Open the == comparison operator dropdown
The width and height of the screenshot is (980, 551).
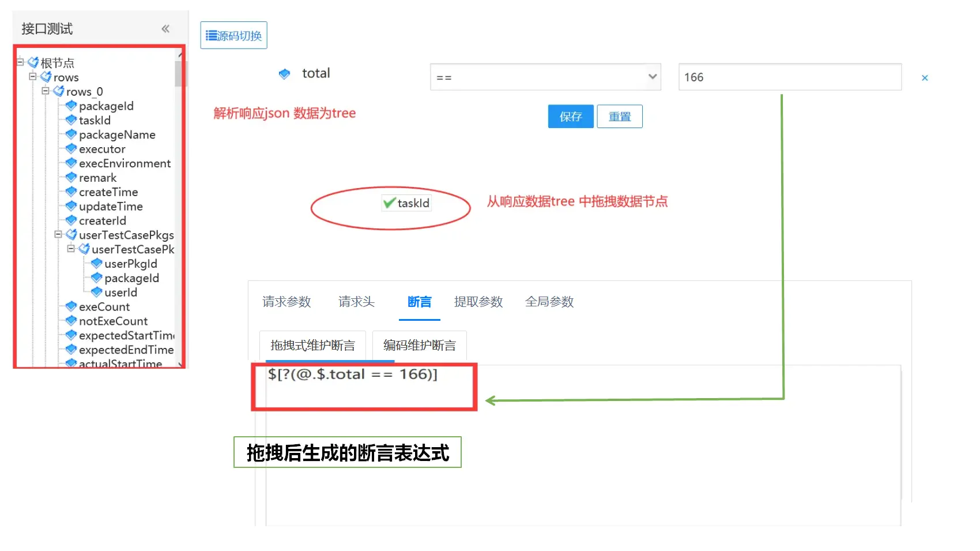pos(545,77)
